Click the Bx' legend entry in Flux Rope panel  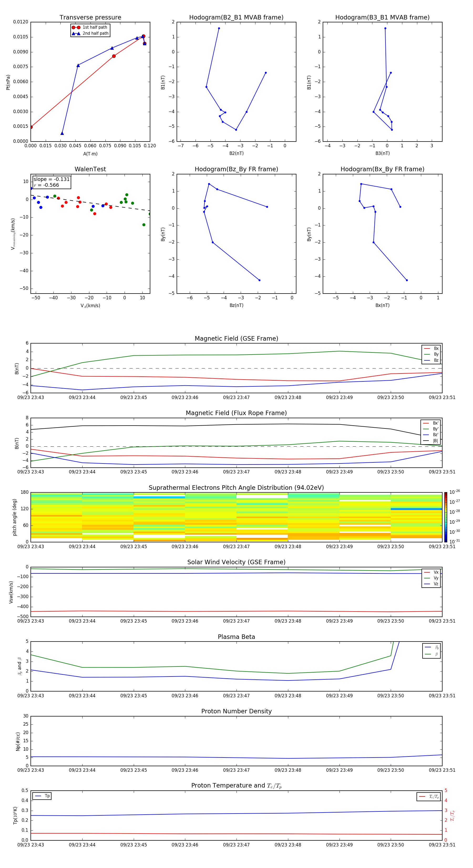pyautogui.click(x=431, y=423)
